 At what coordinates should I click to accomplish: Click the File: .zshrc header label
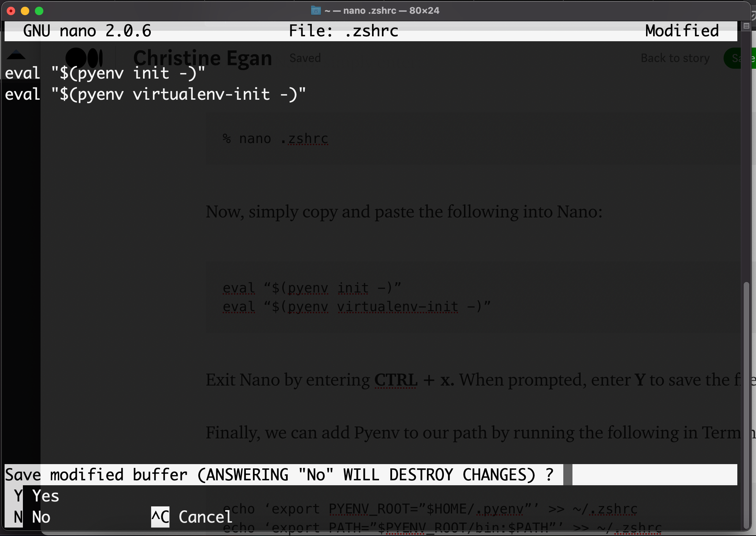343,31
